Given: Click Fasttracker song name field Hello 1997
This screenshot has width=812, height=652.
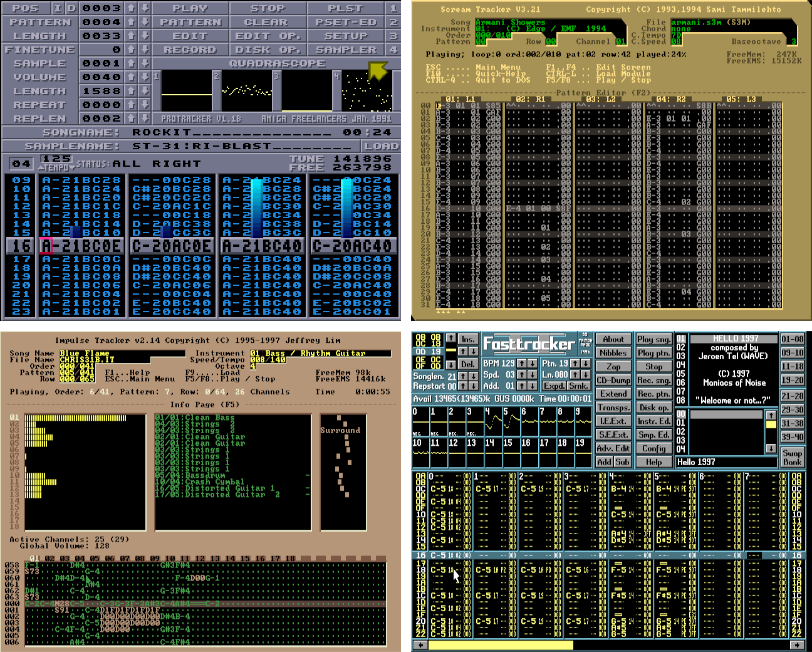Looking at the screenshot, I should coord(727,462).
